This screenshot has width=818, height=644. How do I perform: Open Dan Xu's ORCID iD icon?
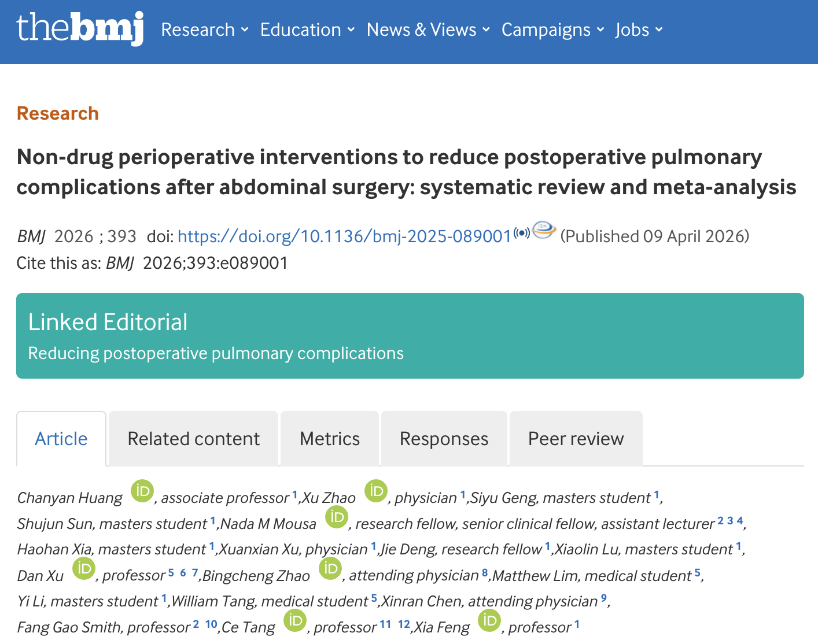tap(84, 569)
